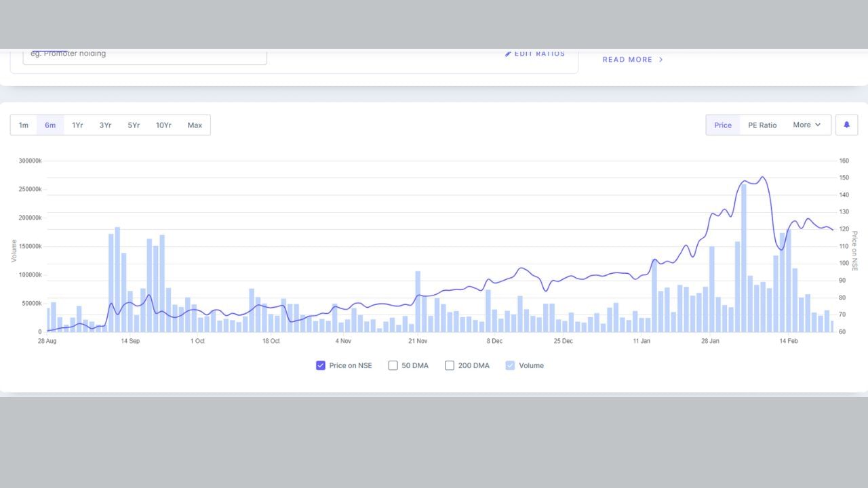Viewport: 868px width, 488px height.
Task: Toggle the Volume checkbox
Action: tap(511, 365)
